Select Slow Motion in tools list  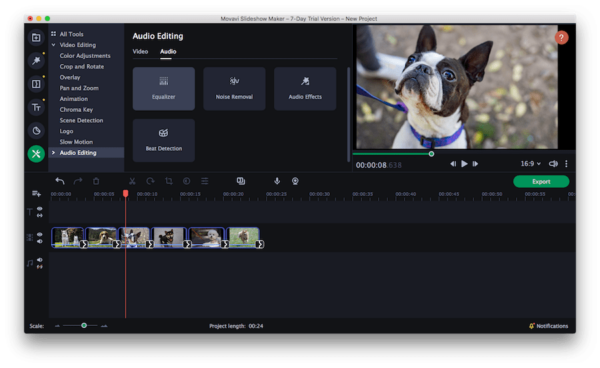click(76, 142)
